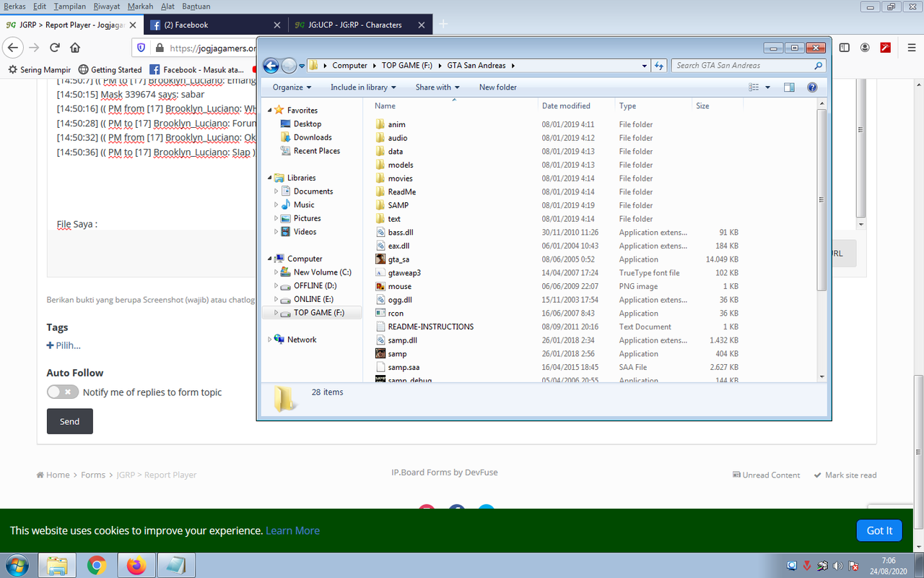
Task: Click Pilih... to choose tags
Action: pyautogui.click(x=64, y=345)
